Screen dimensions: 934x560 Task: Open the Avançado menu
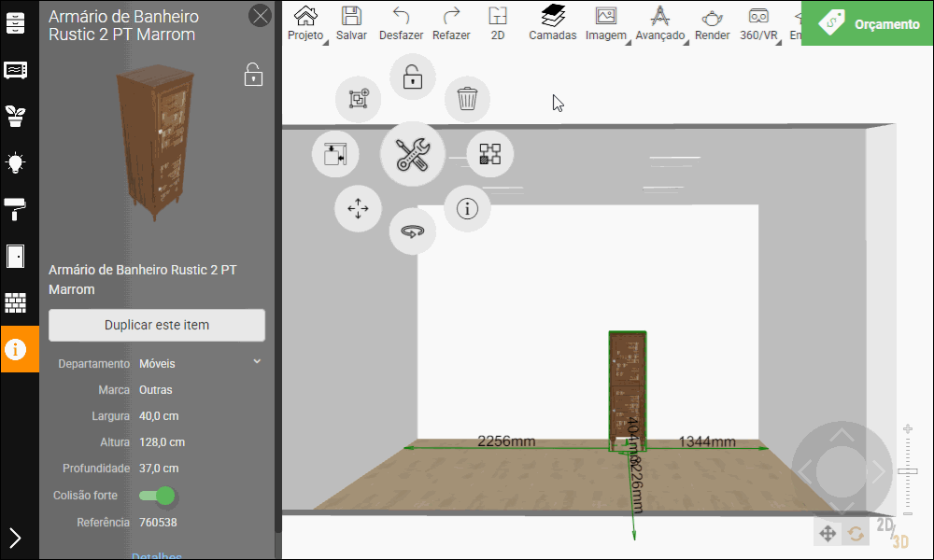(x=660, y=24)
